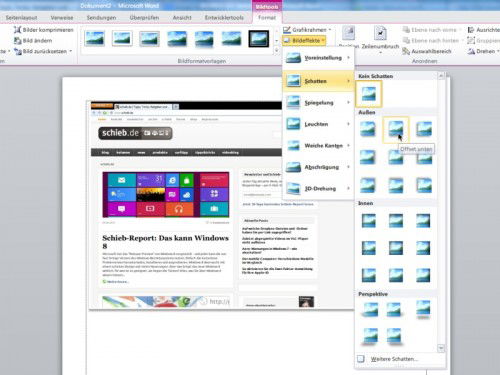
Task: Switch to the Verweise tab
Action: click(62, 17)
